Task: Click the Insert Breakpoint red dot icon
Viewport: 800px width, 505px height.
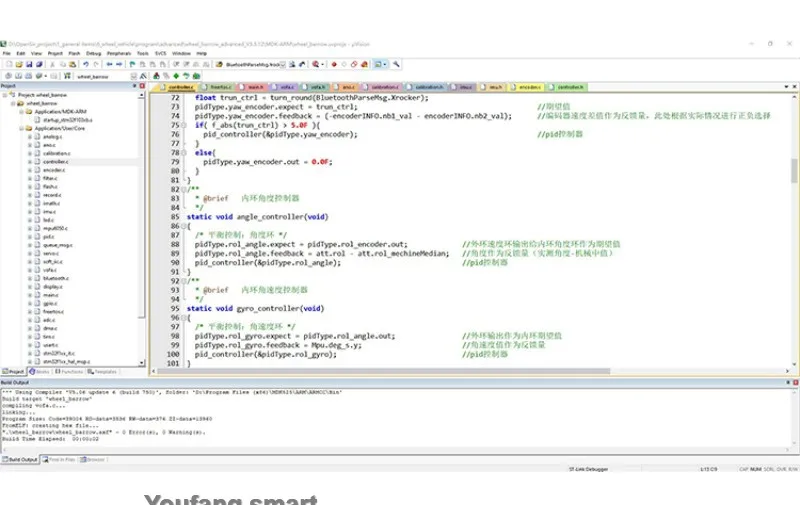Action: tap(334, 64)
